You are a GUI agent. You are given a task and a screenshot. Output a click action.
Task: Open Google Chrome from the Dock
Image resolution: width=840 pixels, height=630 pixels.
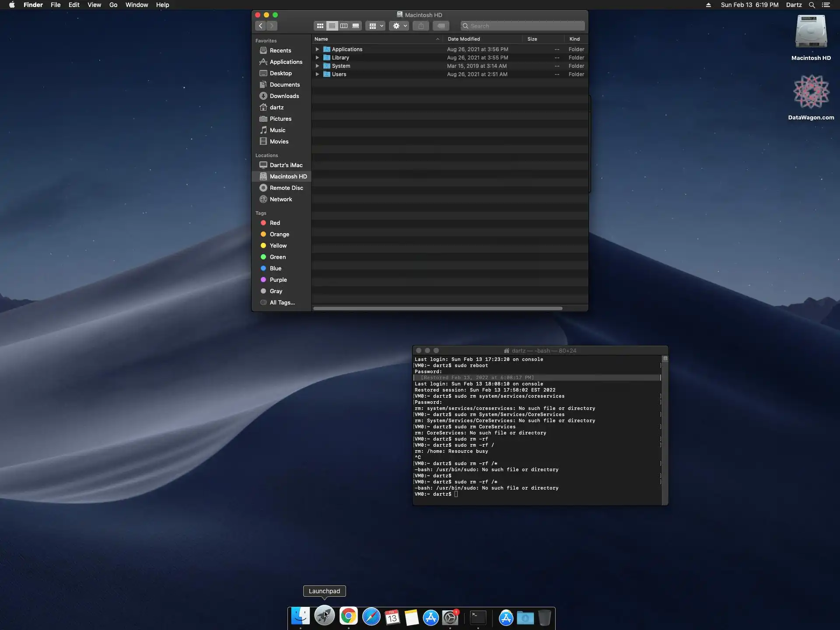[x=348, y=617]
